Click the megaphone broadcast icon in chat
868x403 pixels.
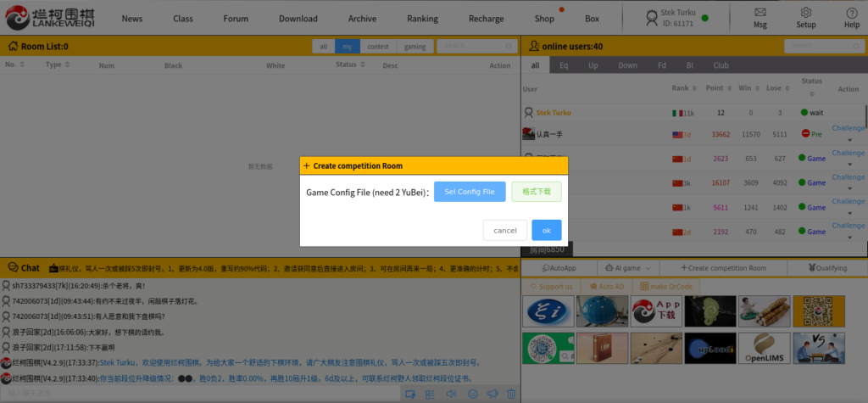click(x=492, y=394)
